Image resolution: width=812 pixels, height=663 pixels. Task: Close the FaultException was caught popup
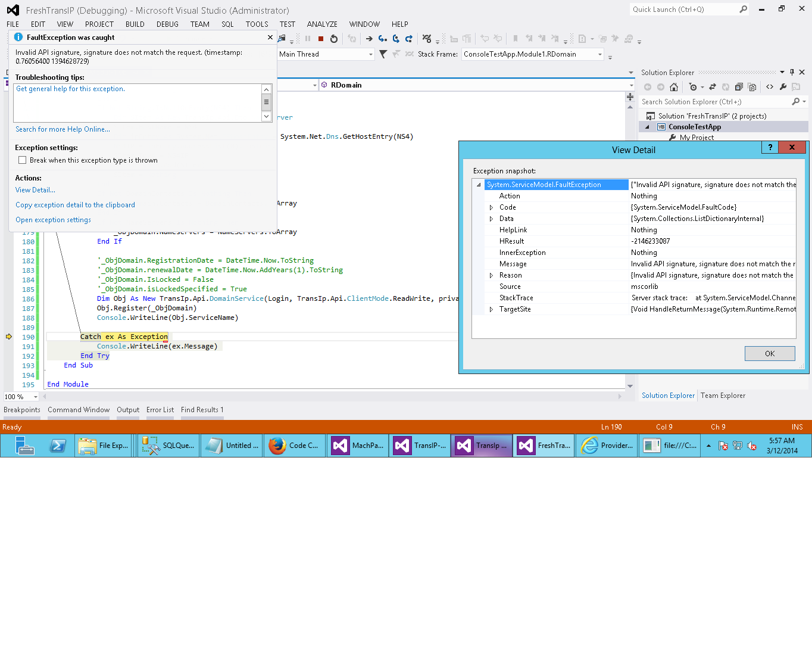coord(270,37)
